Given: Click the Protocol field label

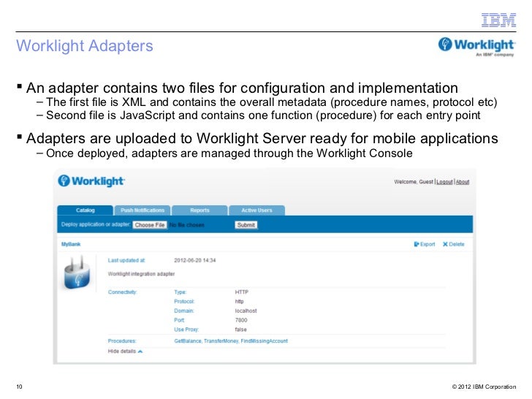Looking at the screenshot, I should (184, 301).
